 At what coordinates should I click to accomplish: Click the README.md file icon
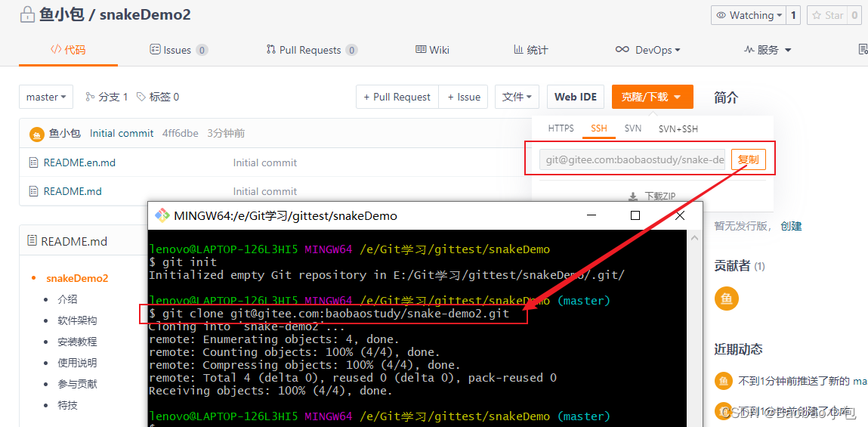tap(33, 191)
